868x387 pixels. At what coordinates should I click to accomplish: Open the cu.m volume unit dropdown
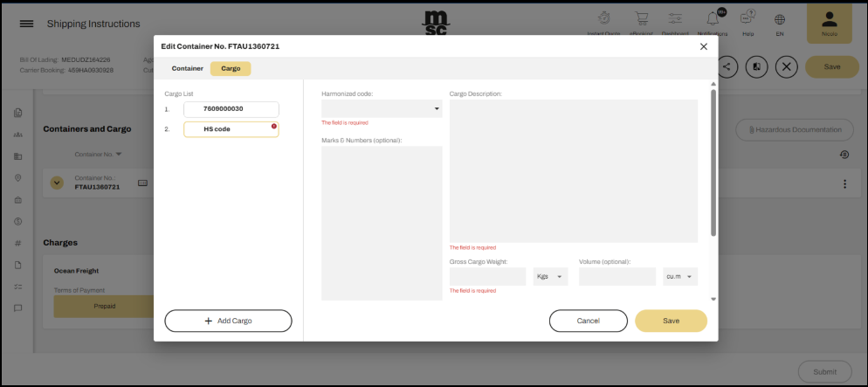(680, 276)
